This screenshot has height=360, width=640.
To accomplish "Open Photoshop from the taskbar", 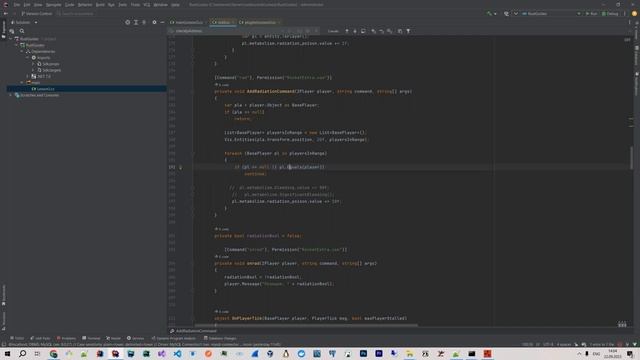I will pyautogui.click(x=363, y=353).
